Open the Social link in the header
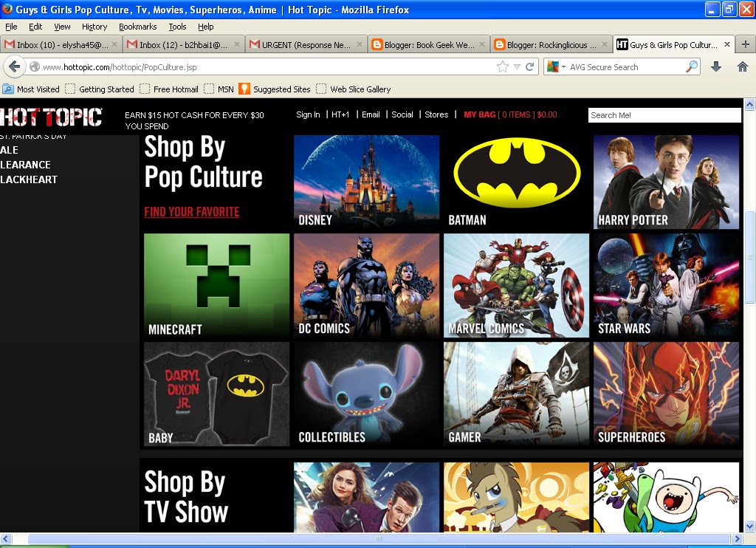 [x=402, y=114]
